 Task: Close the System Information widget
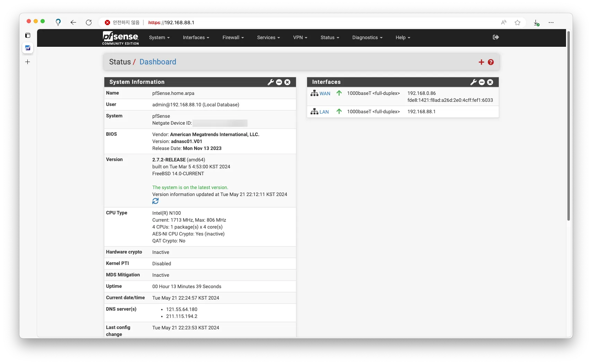tap(287, 82)
